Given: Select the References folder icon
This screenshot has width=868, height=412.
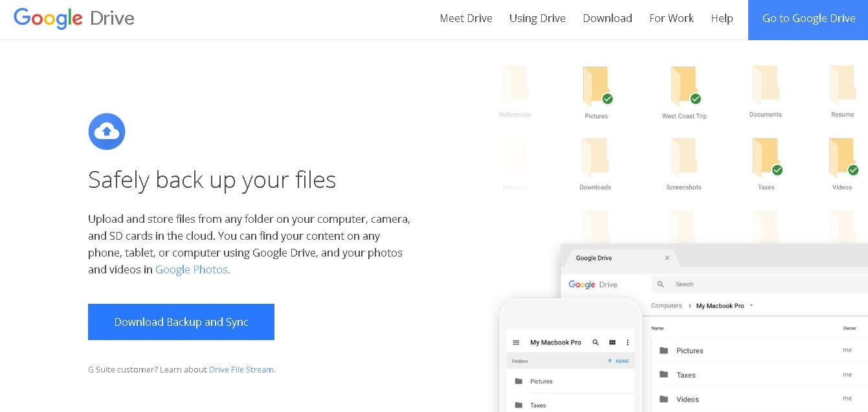Looking at the screenshot, I should (515, 85).
